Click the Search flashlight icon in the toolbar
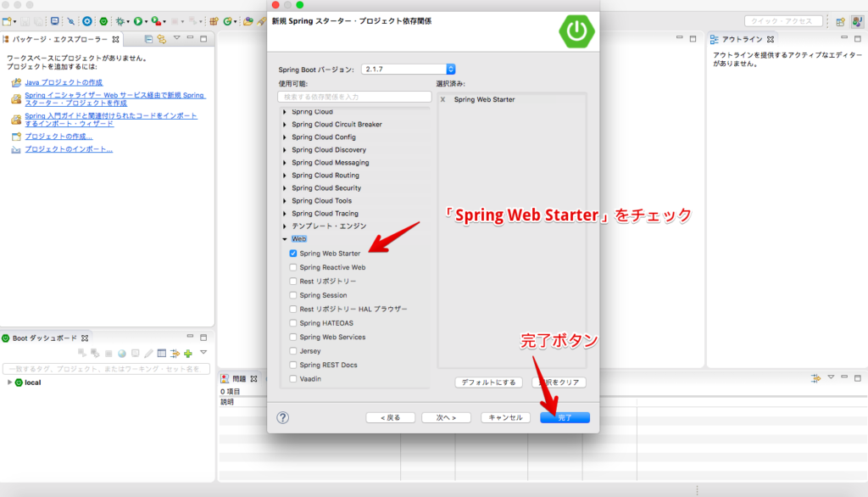The image size is (868, 497). [x=70, y=20]
